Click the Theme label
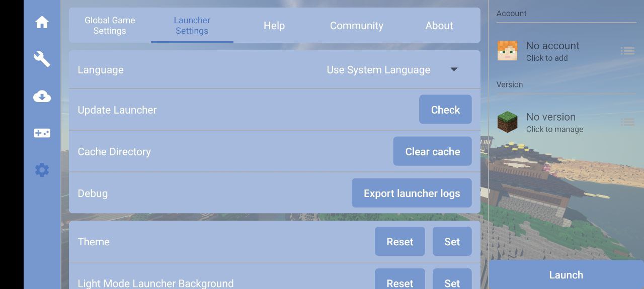 94,242
